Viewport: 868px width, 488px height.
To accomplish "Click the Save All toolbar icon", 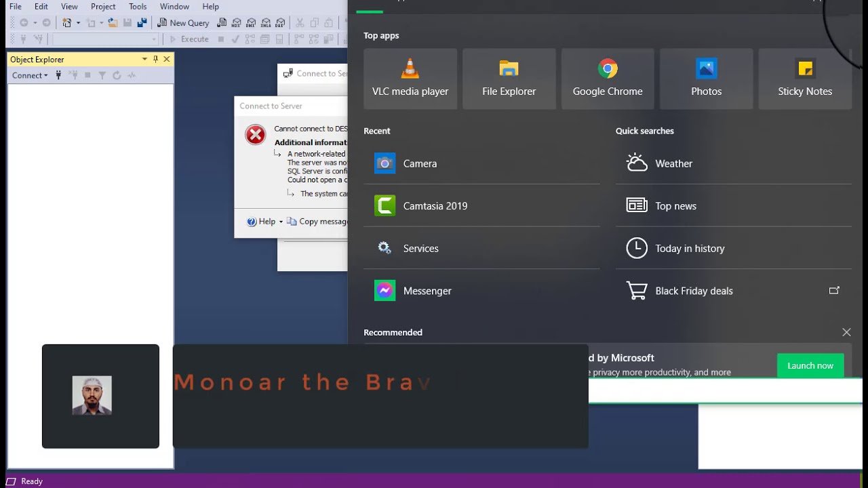I will 142,22.
